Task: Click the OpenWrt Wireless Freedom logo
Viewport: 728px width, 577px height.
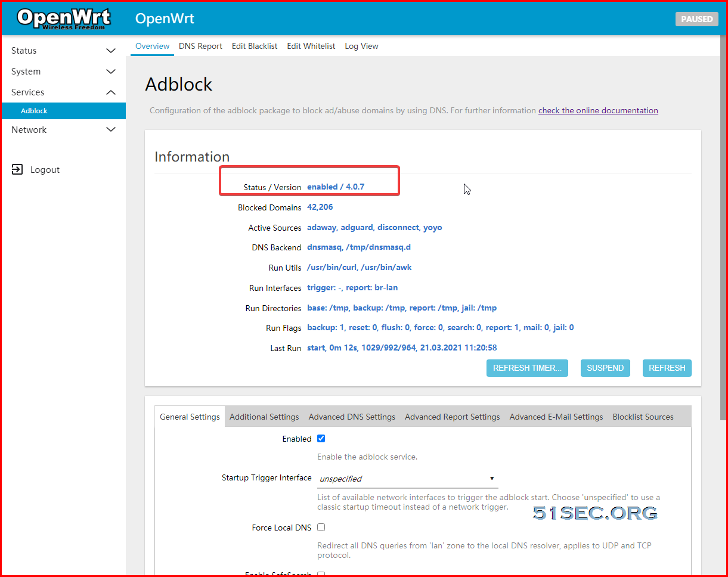Action: coord(64,18)
